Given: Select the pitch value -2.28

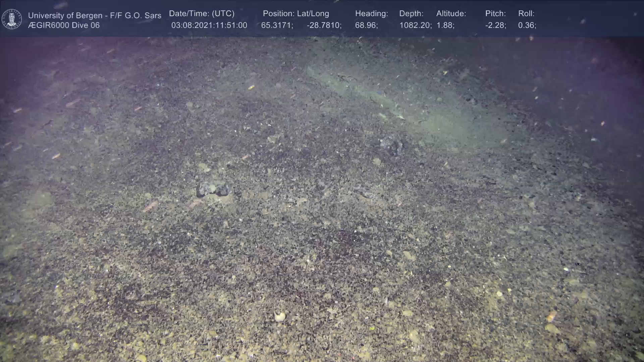Looking at the screenshot, I should (495, 25).
